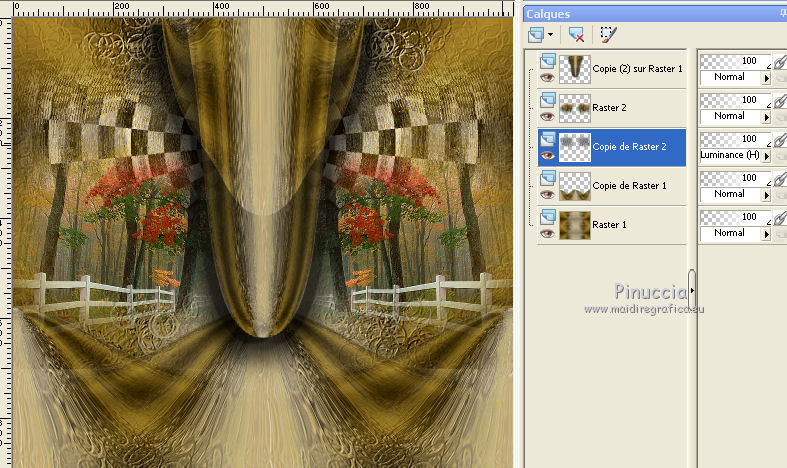Open the new layer type dropdown arrow
787x468 pixels.
coord(550,35)
